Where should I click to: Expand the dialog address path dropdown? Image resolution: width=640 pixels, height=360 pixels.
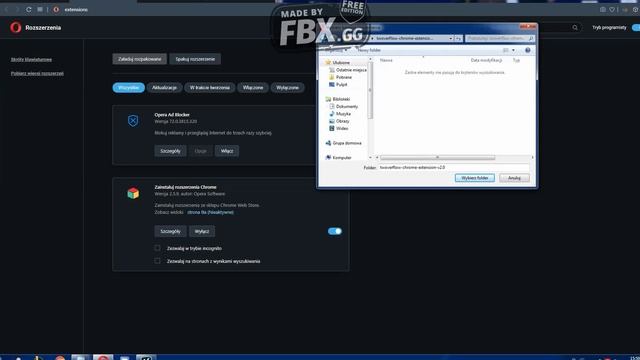[x=451, y=38]
